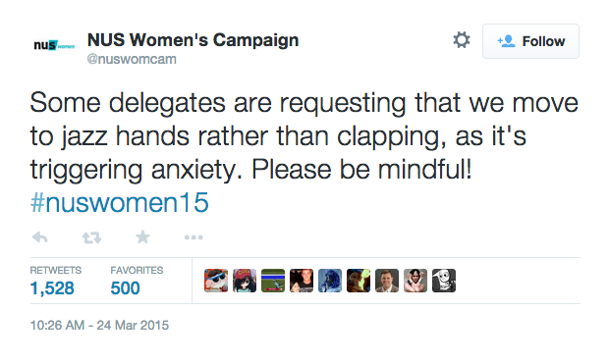Click the reply arrow icon
The height and width of the screenshot is (364, 609).
click(39, 237)
